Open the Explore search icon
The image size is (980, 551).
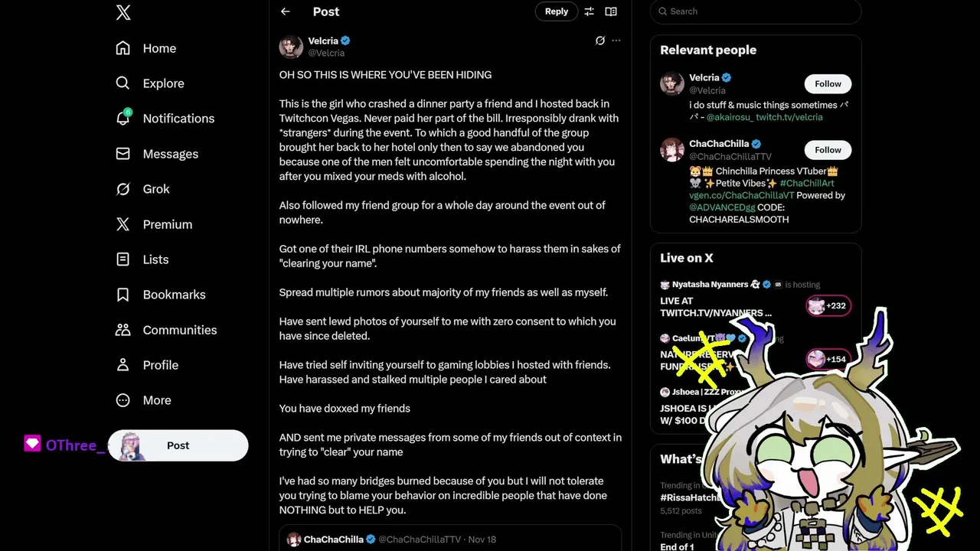122,83
